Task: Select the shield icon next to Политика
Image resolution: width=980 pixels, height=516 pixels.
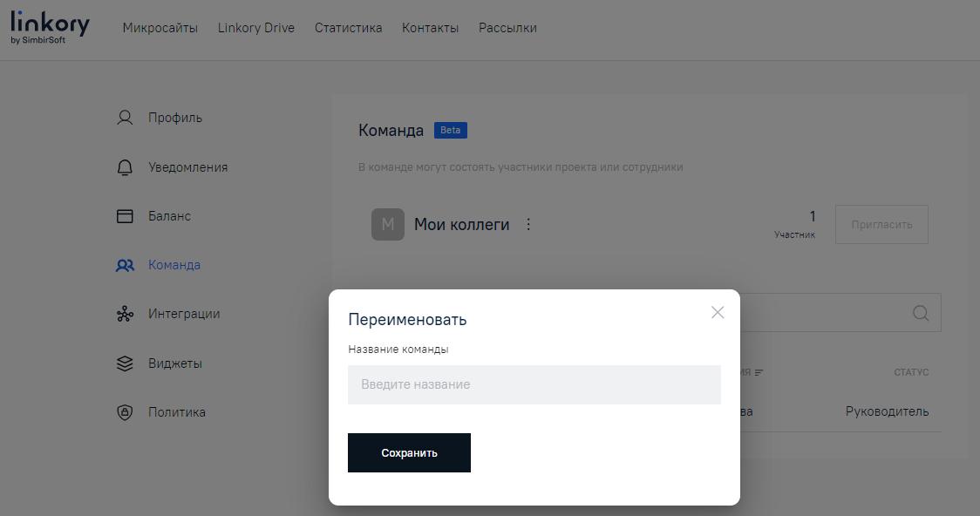Action: click(x=124, y=411)
